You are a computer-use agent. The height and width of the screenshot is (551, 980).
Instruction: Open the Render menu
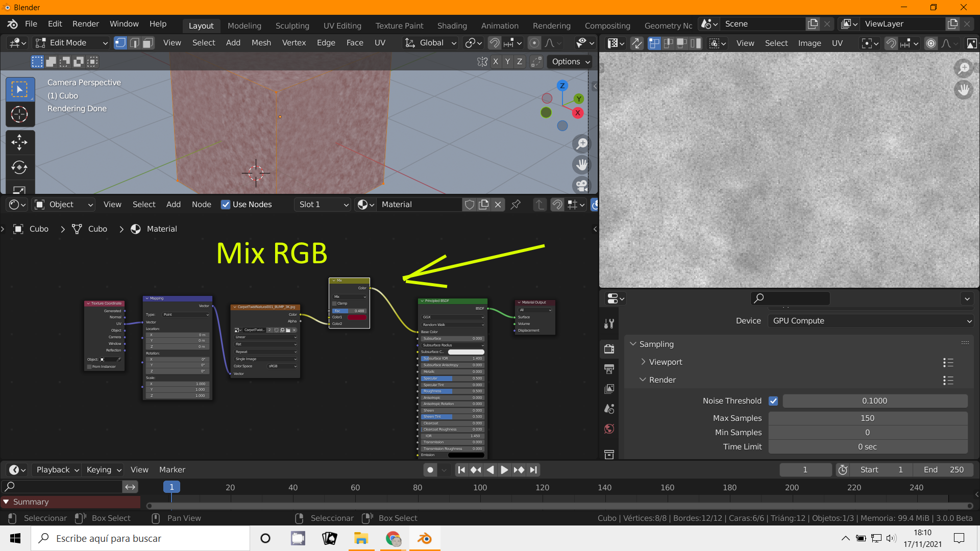85,24
